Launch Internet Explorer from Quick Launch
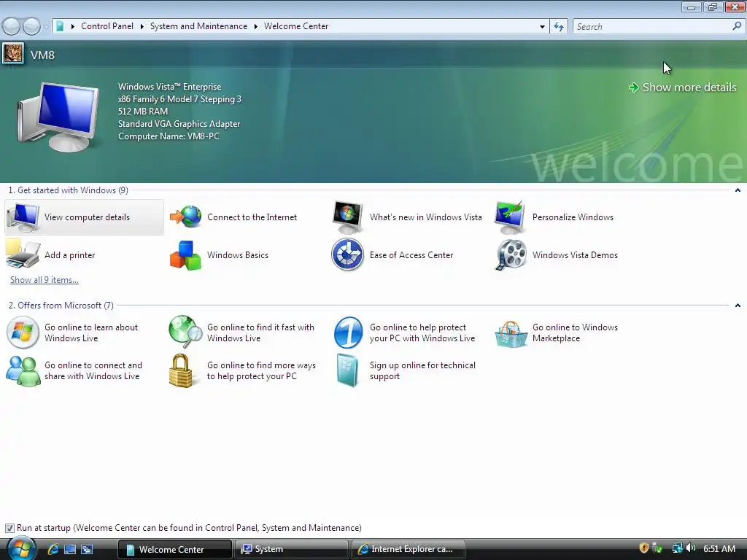This screenshot has height=560, width=747. 53,549
